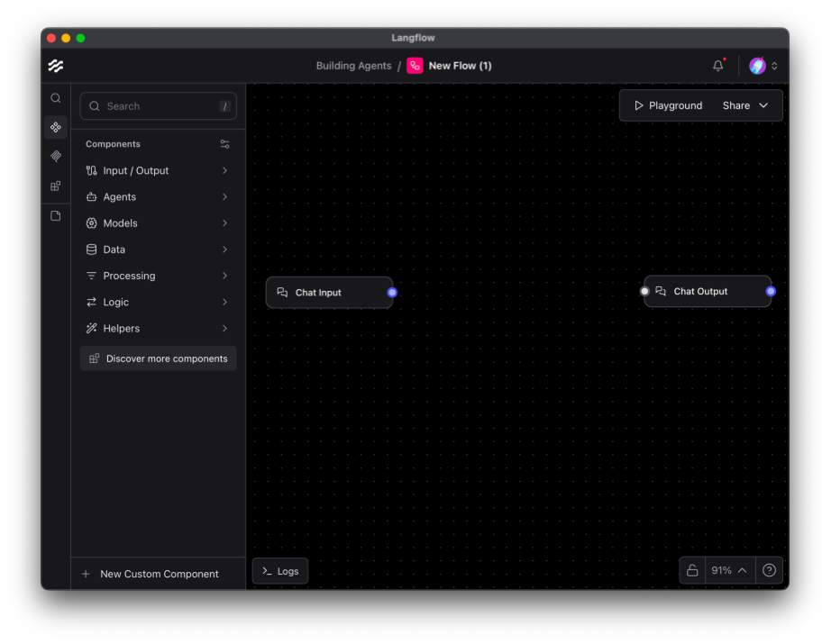Click the Langflow logo
831x644 pixels.
pos(55,65)
